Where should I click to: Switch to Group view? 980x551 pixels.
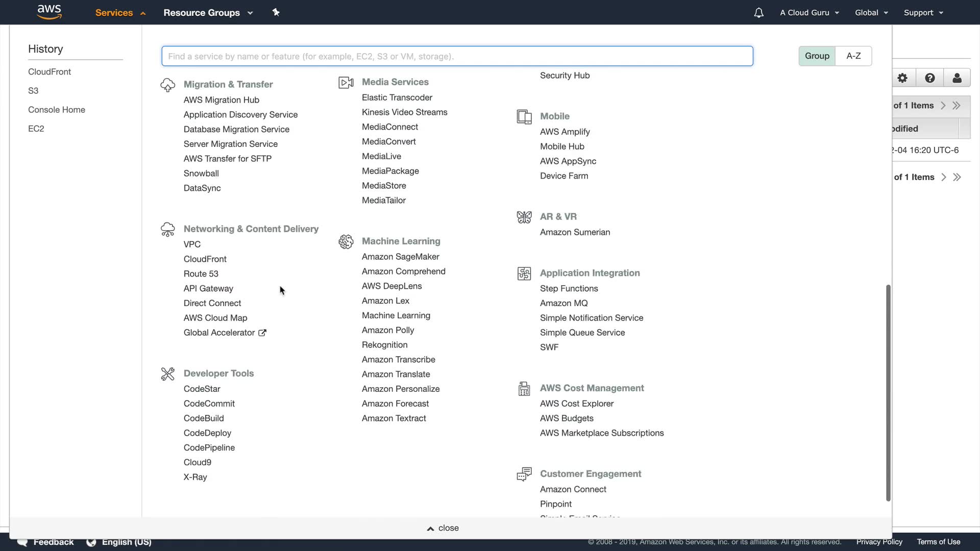tap(817, 56)
